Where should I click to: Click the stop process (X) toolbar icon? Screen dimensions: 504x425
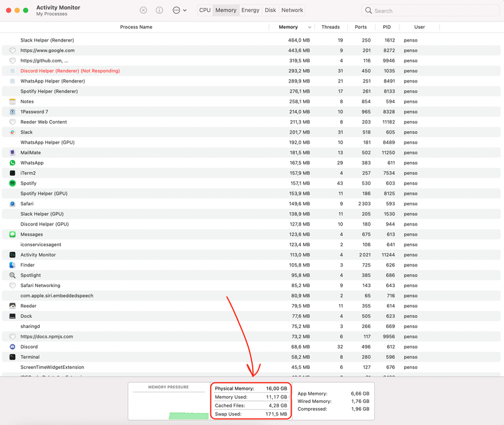[144, 10]
